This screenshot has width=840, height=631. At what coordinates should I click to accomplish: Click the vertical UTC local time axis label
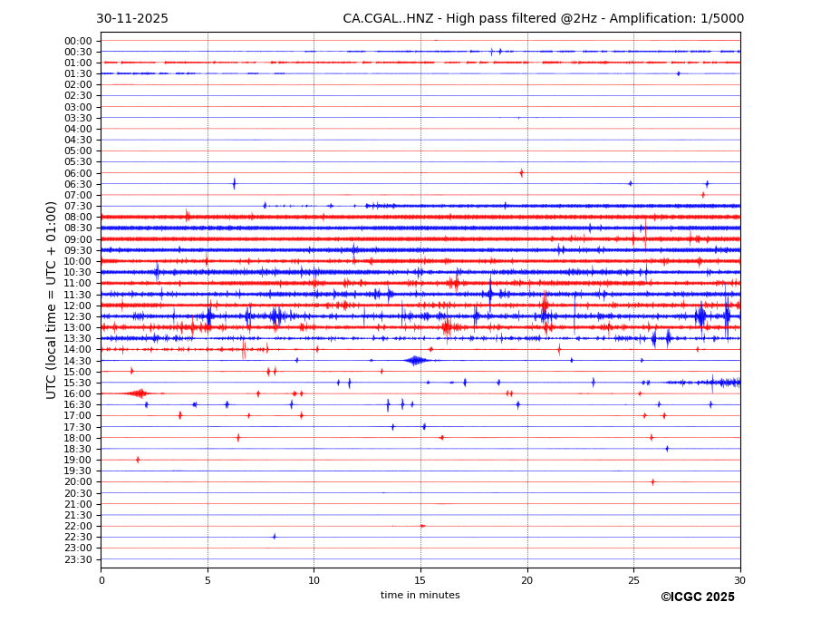click(x=52, y=299)
